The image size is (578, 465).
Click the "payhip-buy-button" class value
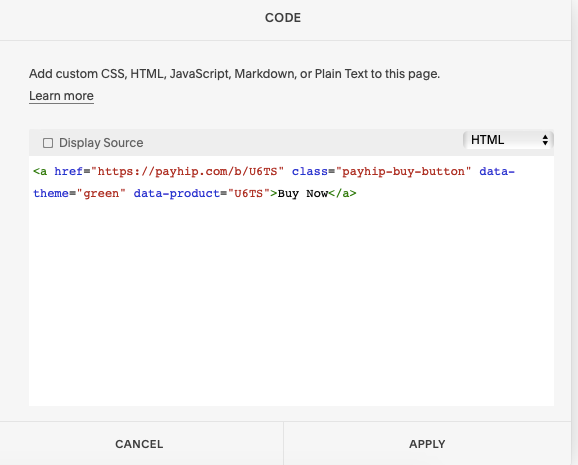click(404, 171)
